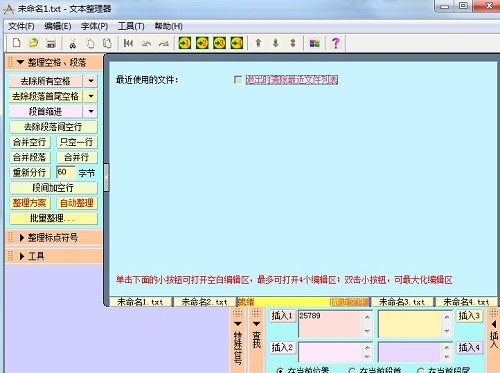Switch to the 未命名2.txt tab

pyautogui.click(x=204, y=302)
